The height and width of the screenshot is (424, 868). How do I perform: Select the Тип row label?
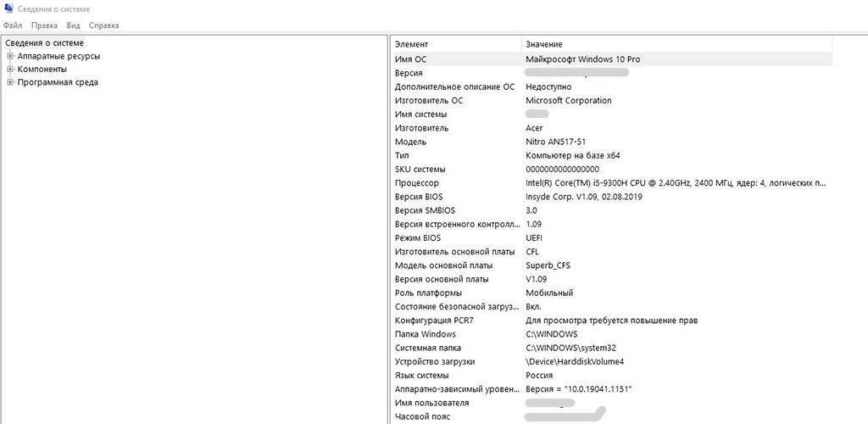(402, 155)
